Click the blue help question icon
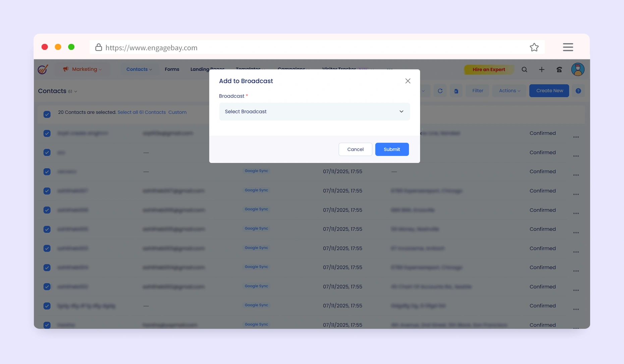Screen dimensions: 624x364 [x=578, y=91]
